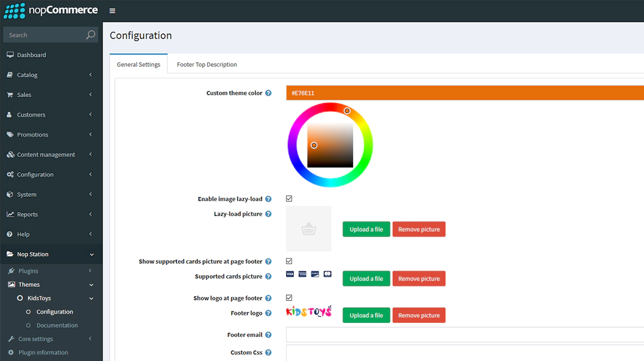Click the Plugin information gear icon

11,352
